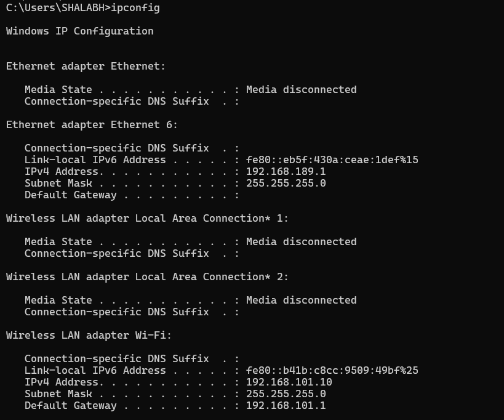This screenshot has width=504, height=420.
Task: Click the Ethernet adapter Ethernet 6 heading
Action: 92,124
